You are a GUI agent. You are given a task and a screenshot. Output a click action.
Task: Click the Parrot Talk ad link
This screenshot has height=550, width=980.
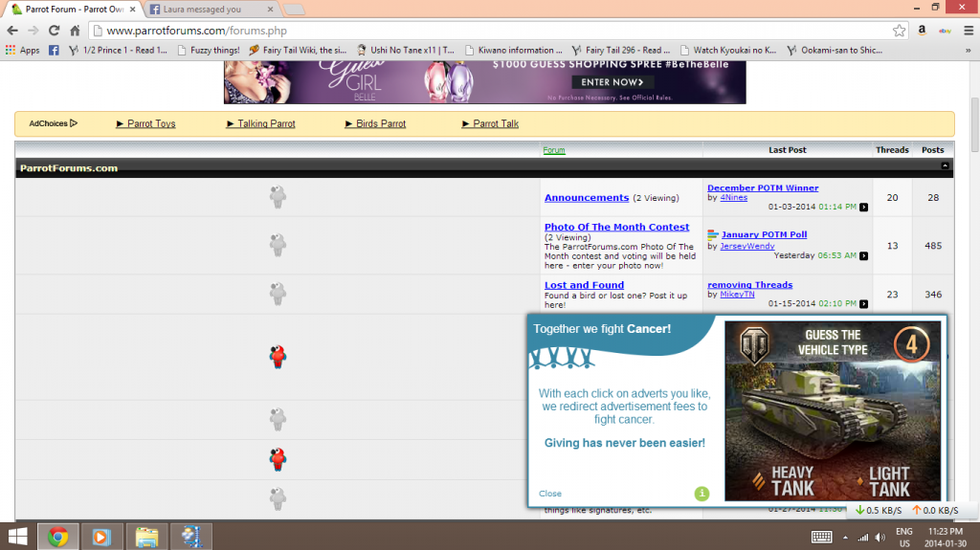tap(490, 123)
